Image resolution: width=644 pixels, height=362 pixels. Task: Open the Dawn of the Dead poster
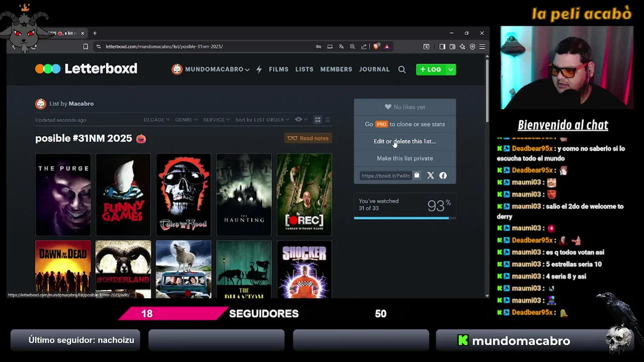click(63, 269)
